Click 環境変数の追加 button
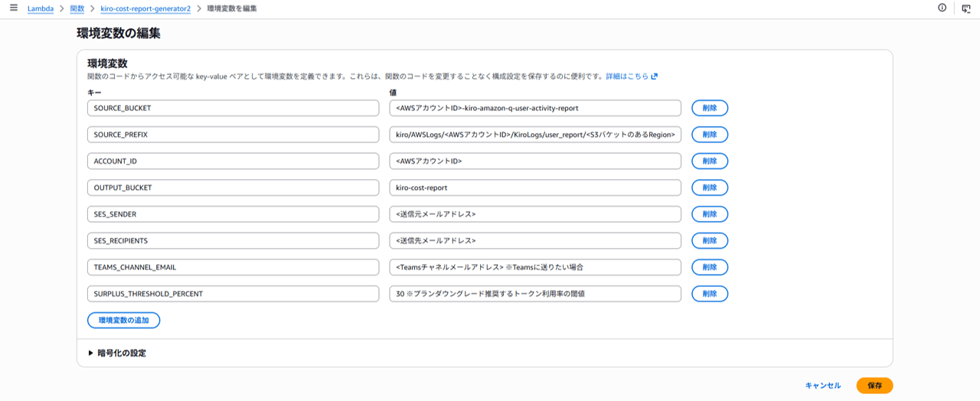Screen dimensions: 980x401 (x=124, y=320)
